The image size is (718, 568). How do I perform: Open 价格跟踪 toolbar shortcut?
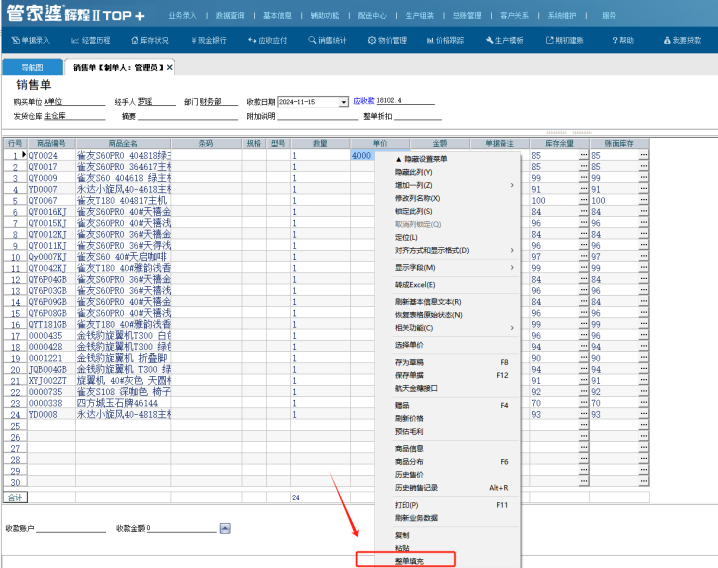445,40
